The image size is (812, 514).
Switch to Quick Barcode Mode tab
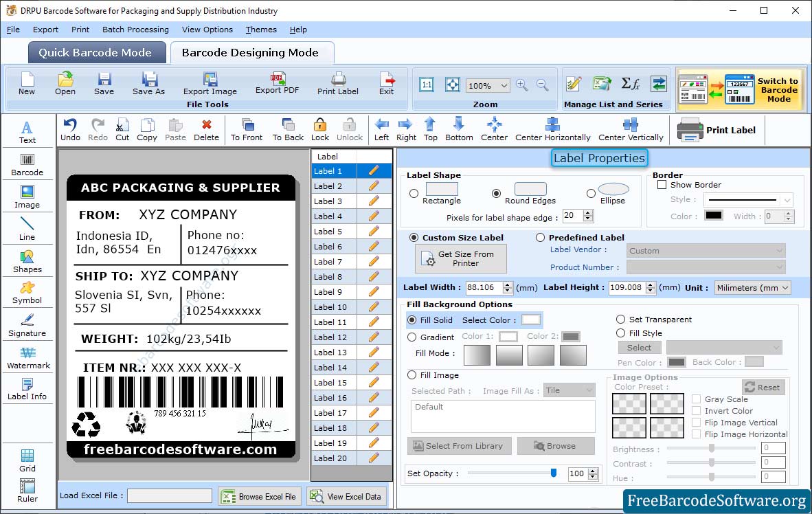[x=97, y=52]
